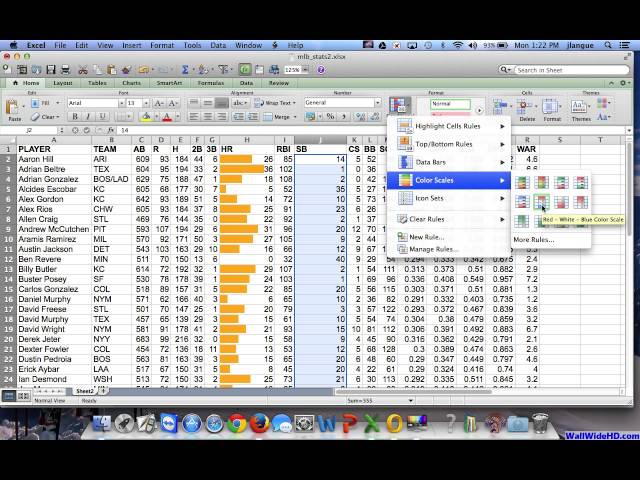Toggle Middle vertical alignment

point(208,103)
